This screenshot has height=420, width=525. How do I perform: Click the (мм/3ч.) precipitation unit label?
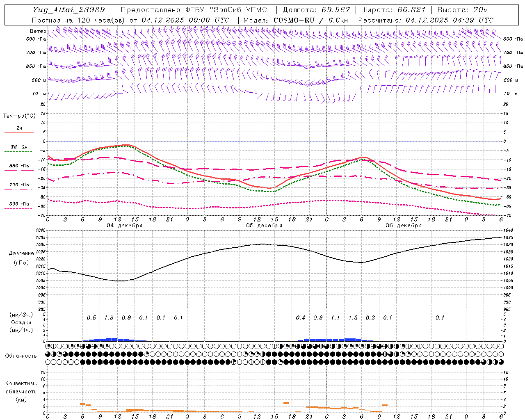21,315
